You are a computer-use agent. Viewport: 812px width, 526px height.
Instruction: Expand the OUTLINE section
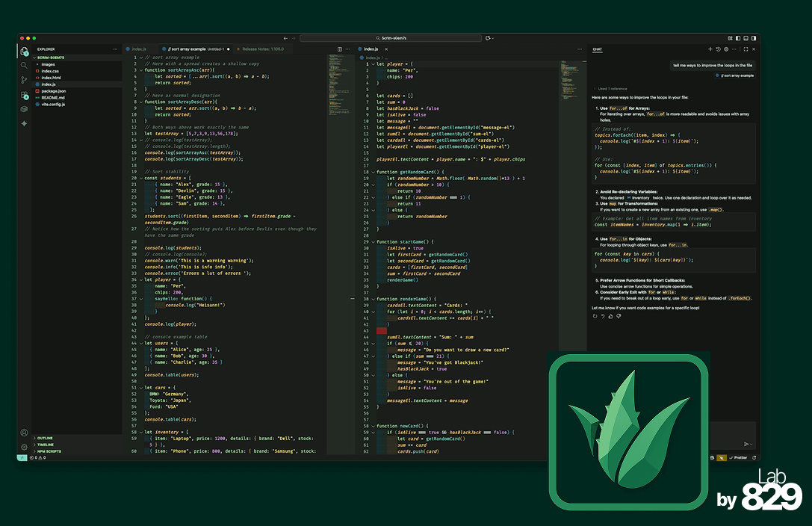click(x=45, y=438)
